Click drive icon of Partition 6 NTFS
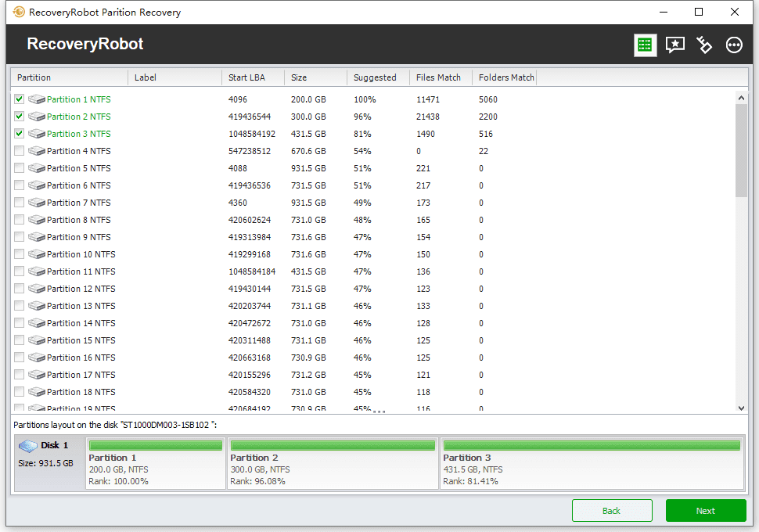This screenshot has width=759, height=532. coord(37,185)
